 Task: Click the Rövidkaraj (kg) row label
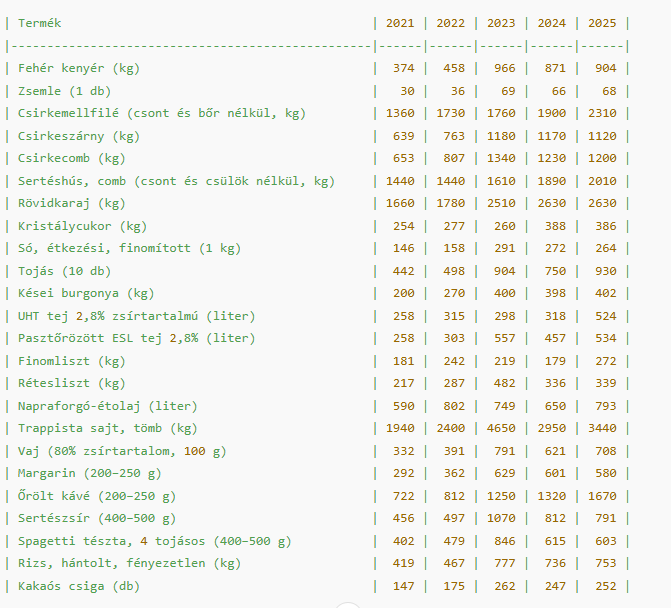[x=72, y=203]
